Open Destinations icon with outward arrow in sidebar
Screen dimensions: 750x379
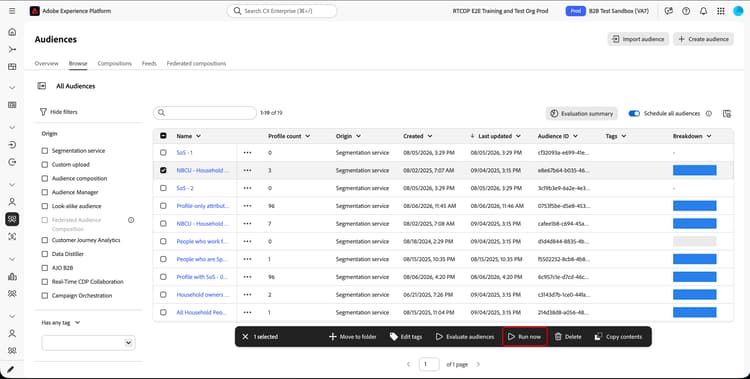12,162
